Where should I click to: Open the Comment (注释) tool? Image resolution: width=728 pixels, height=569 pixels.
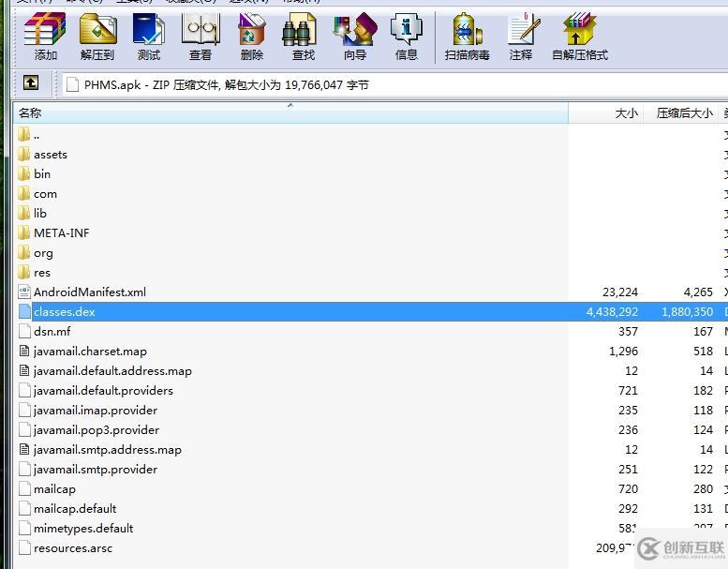[x=521, y=36]
